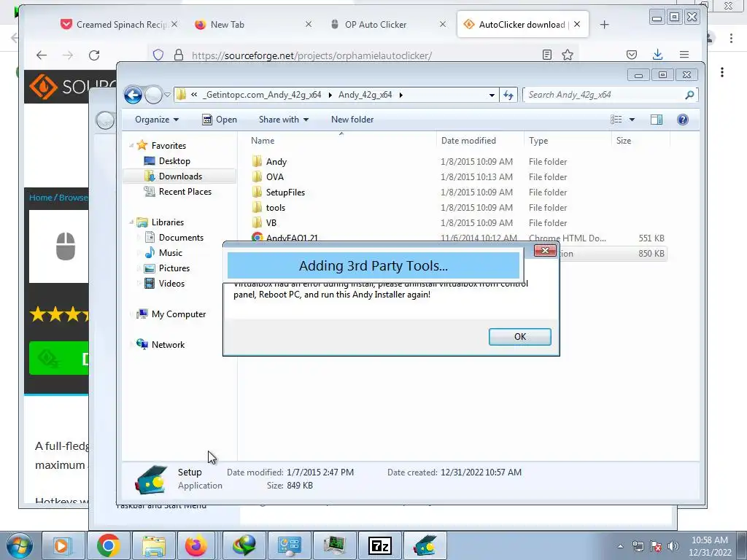Viewport: 747px width, 560px height.
Task: Select the OVA folder
Action: point(275,176)
